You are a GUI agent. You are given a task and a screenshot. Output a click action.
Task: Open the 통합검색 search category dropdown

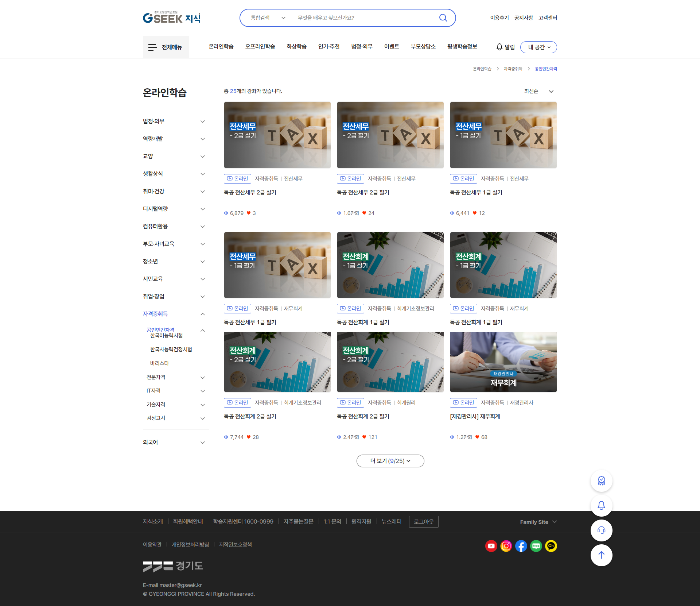pos(268,18)
